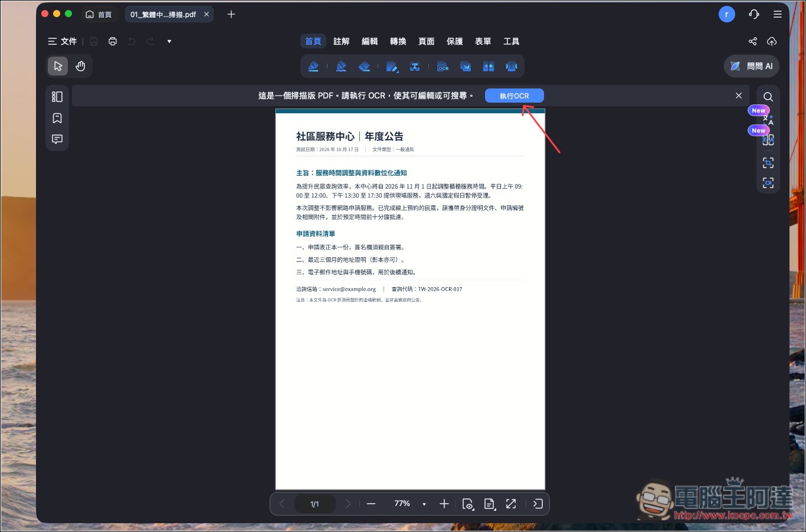Open the 文件 menu

[63, 41]
